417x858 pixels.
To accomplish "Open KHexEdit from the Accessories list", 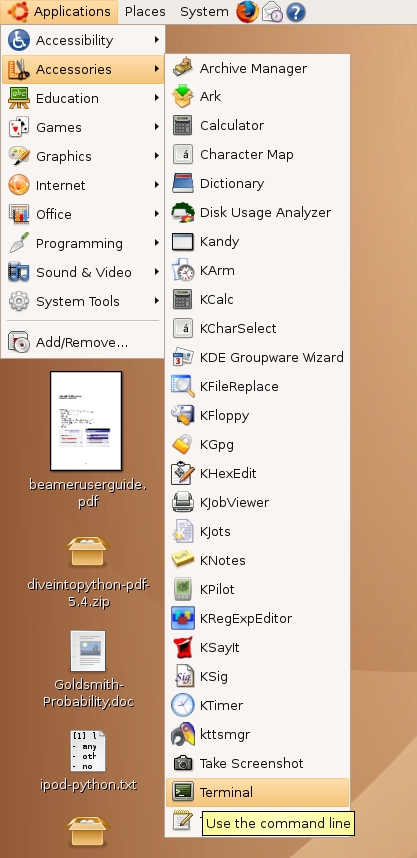I will coord(257,473).
